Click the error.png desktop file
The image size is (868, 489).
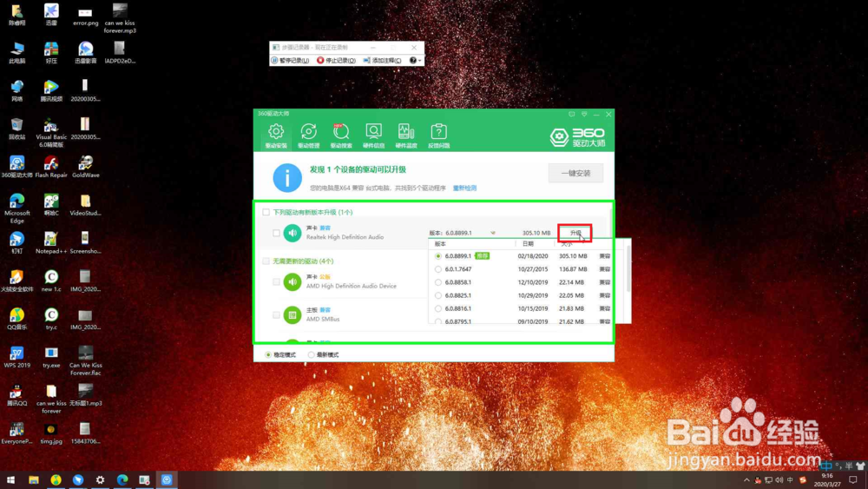(x=85, y=15)
